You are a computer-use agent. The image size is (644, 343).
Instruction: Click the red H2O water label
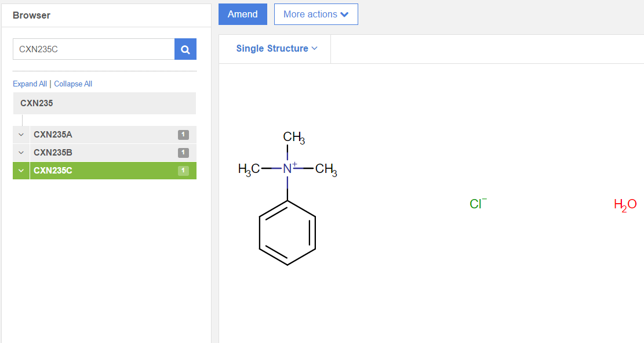[625, 204]
